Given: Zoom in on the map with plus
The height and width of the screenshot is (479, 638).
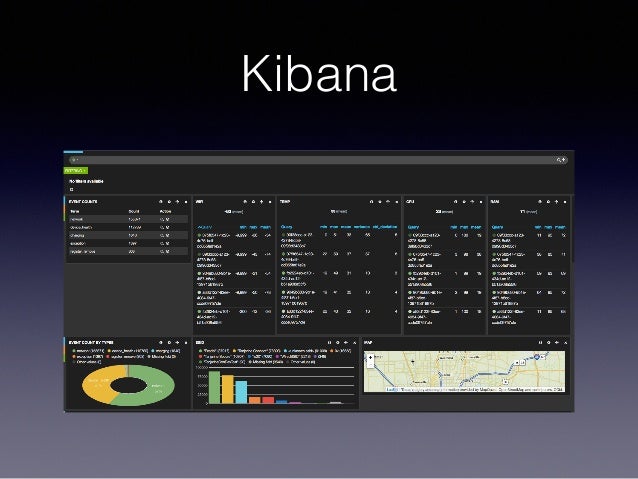Looking at the screenshot, I should click(370, 358).
